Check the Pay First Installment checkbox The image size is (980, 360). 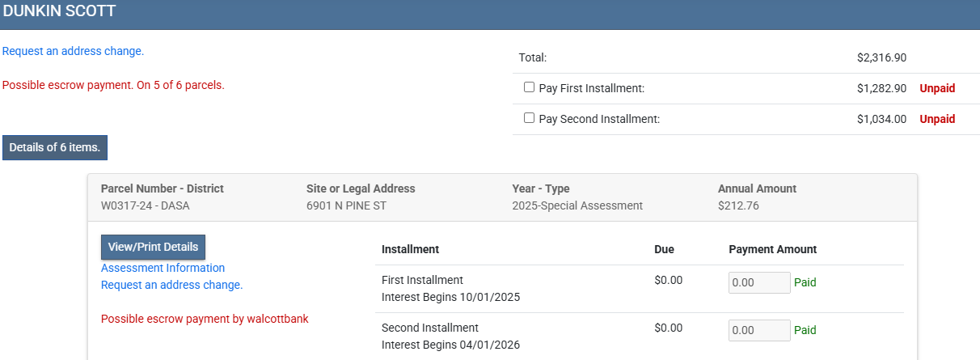[529, 87]
